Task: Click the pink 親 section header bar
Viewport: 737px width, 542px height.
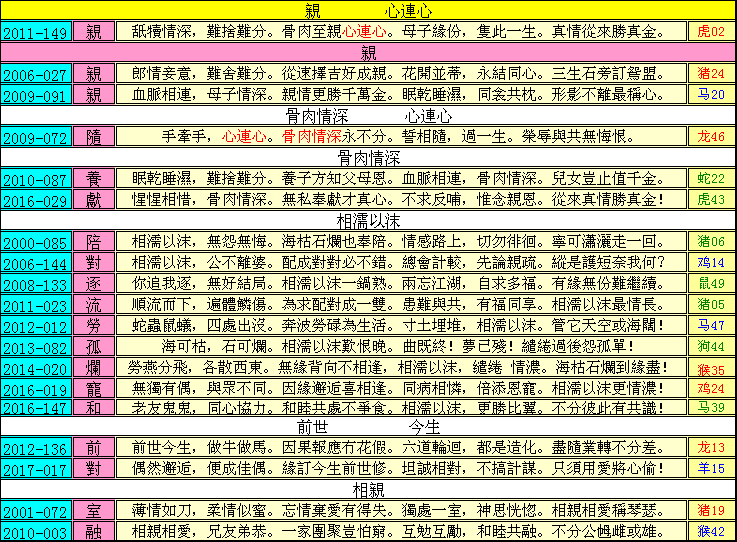Action: (368, 53)
